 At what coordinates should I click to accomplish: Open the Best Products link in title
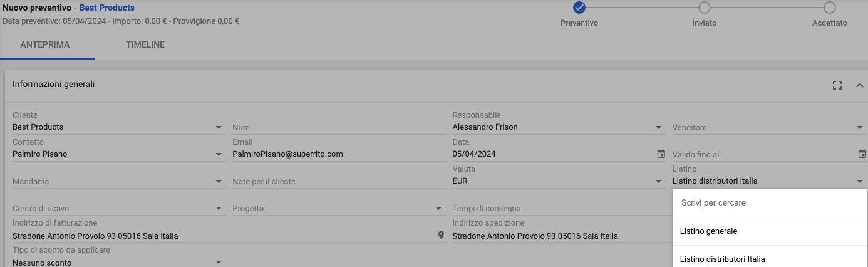(x=106, y=8)
